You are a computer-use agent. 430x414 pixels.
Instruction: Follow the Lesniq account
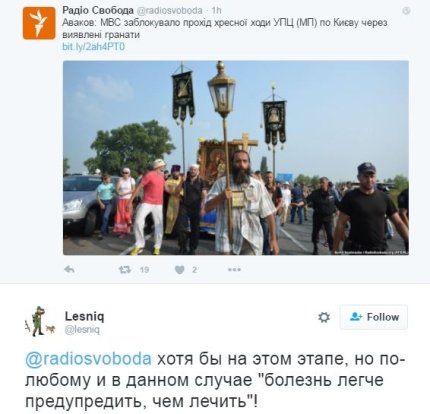[x=374, y=317]
